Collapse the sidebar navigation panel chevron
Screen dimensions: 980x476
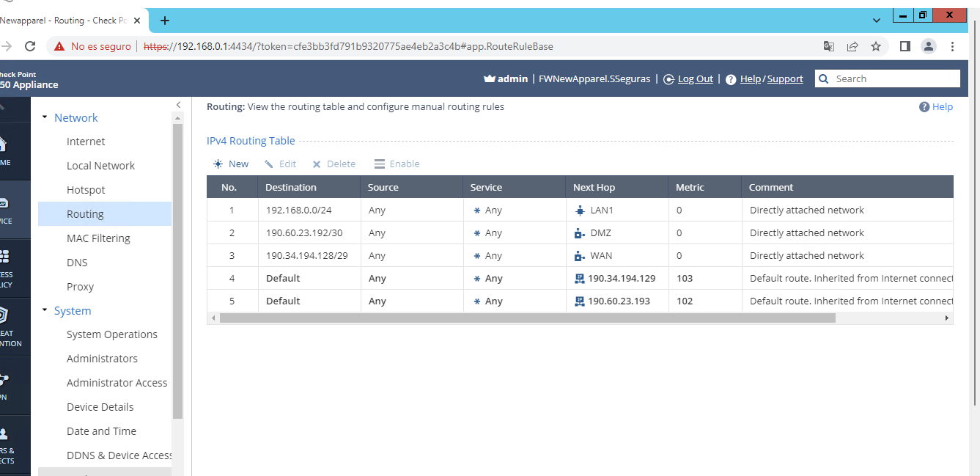click(x=178, y=105)
